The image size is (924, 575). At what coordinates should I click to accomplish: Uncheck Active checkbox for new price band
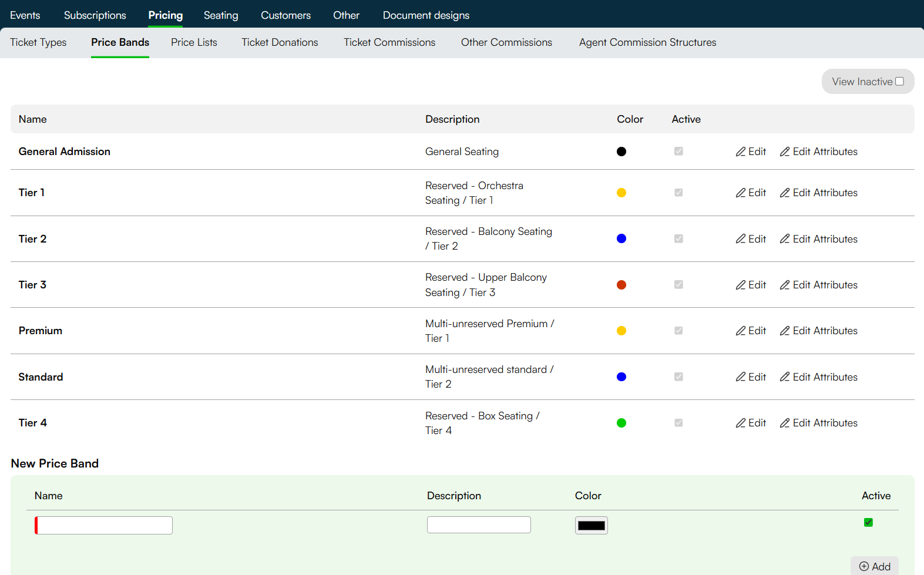click(868, 522)
